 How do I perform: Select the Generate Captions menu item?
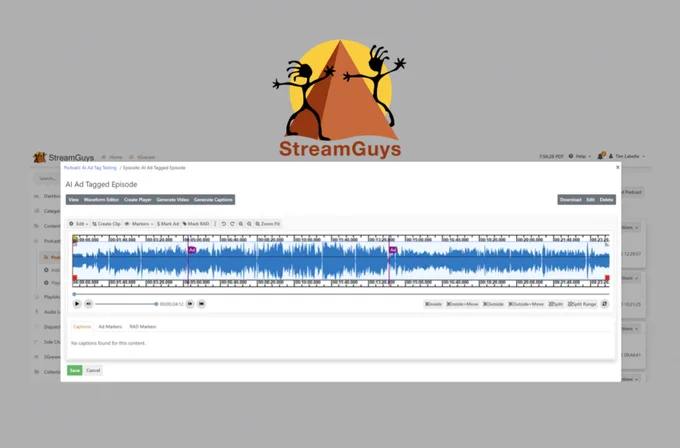pyautogui.click(x=213, y=199)
